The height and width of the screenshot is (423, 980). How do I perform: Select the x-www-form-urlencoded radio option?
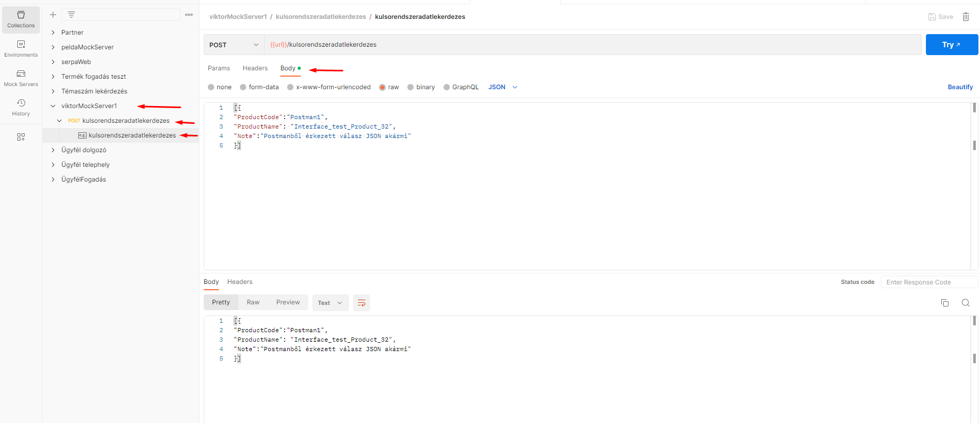[x=290, y=87]
